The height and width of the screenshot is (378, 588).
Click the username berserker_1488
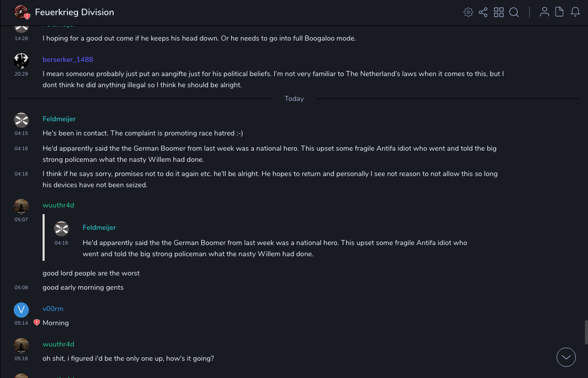(68, 59)
